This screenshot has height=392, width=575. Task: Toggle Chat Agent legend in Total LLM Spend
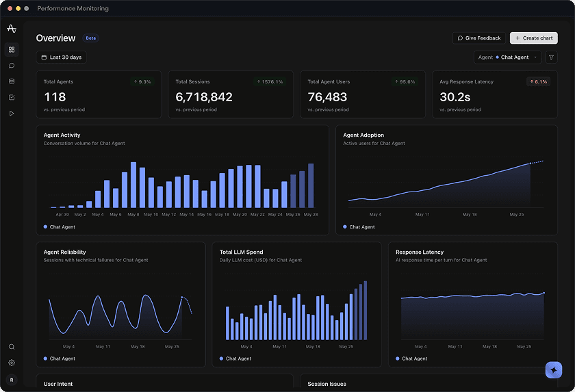(235, 358)
